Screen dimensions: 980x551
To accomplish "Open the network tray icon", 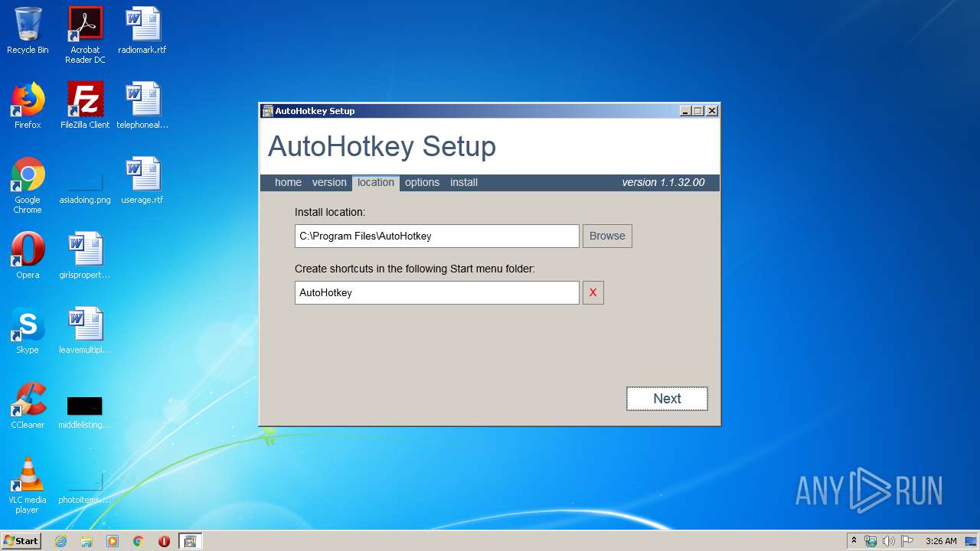I will click(871, 541).
